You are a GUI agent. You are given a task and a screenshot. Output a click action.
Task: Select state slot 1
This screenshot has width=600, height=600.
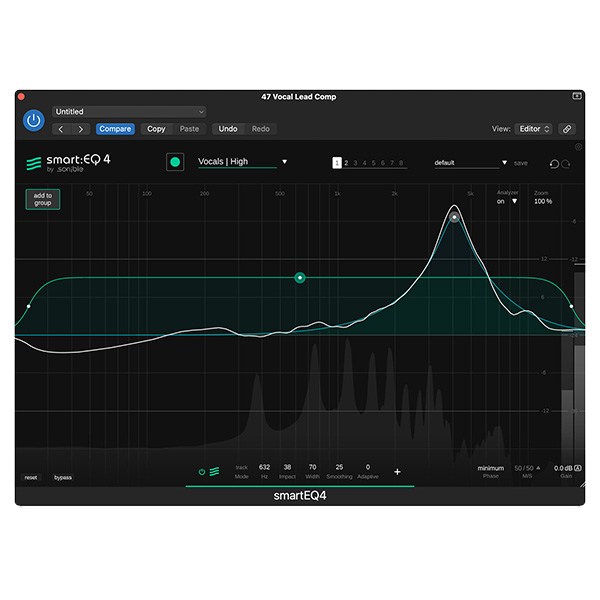(337, 163)
